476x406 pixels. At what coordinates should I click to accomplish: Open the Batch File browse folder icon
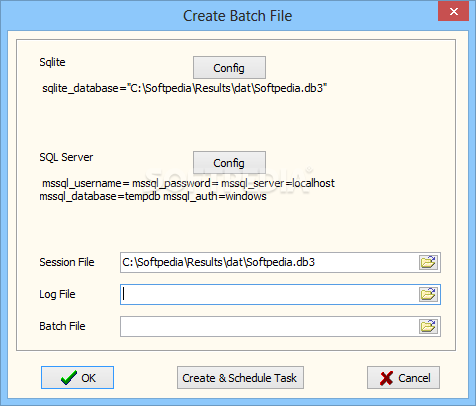tap(428, 326)
